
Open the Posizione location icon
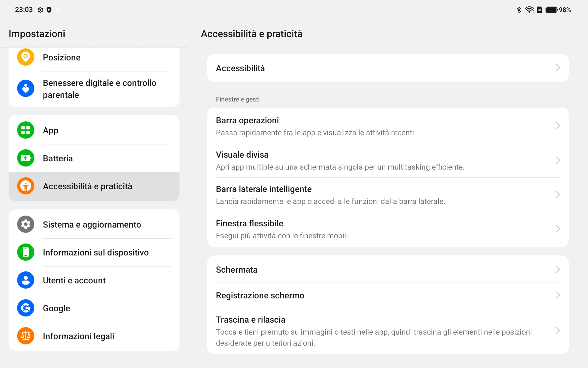[26, 57]
